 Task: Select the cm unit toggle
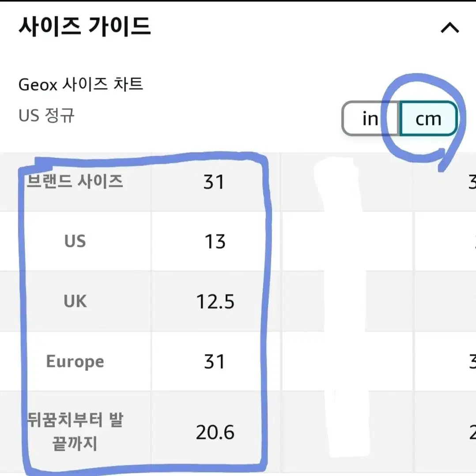click(428, 118)
